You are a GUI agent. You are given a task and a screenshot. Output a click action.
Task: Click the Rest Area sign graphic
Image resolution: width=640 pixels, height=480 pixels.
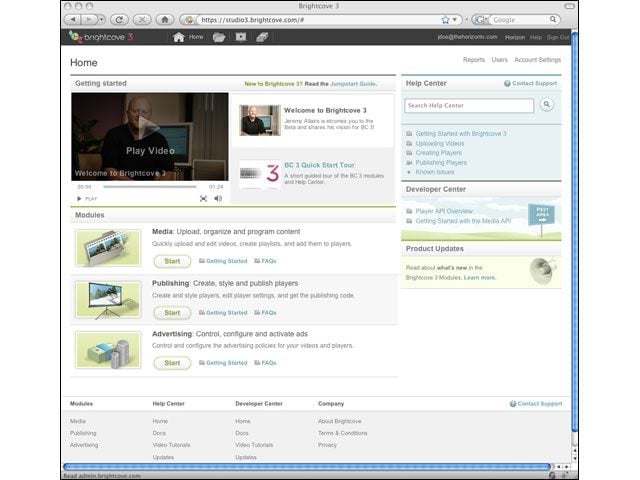(x=542, y=215)
